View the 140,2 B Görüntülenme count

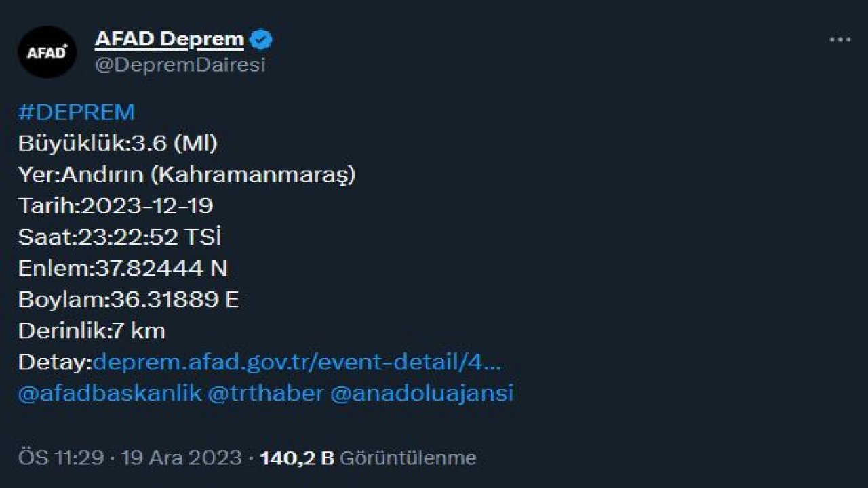tap(368, 457)
